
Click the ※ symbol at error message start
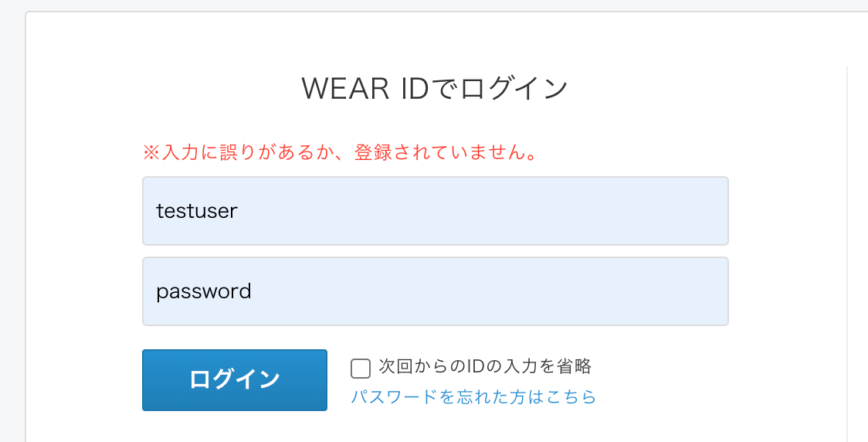(151, 152)
